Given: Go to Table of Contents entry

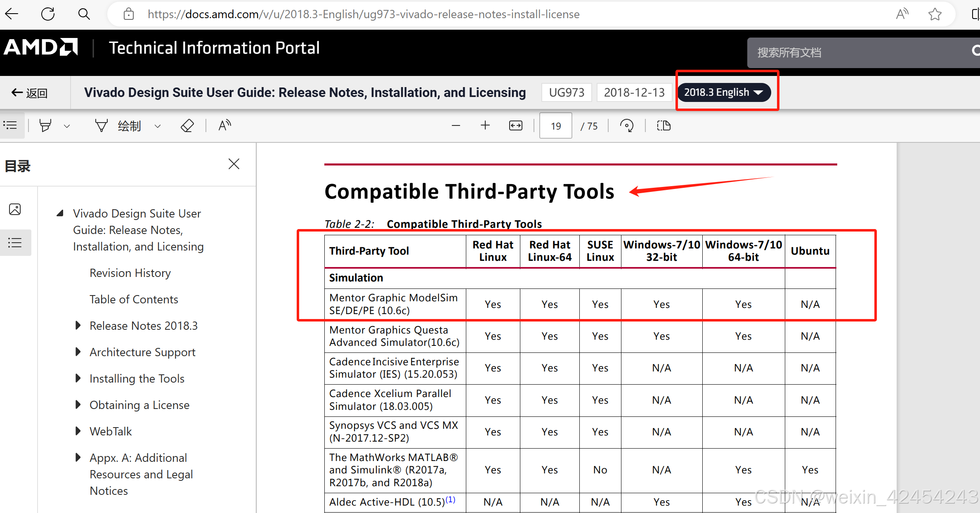Looking at the screenshot, I should [x=134, y=299].
